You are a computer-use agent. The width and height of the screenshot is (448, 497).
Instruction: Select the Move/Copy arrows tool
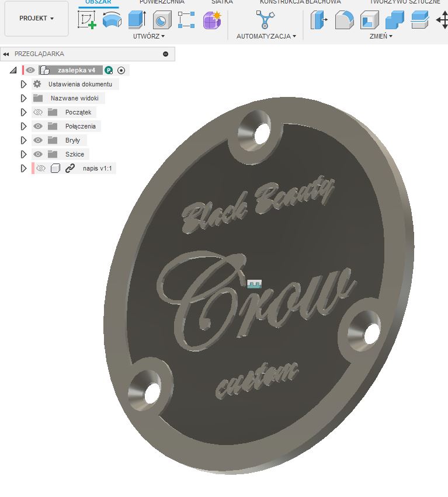442,20
